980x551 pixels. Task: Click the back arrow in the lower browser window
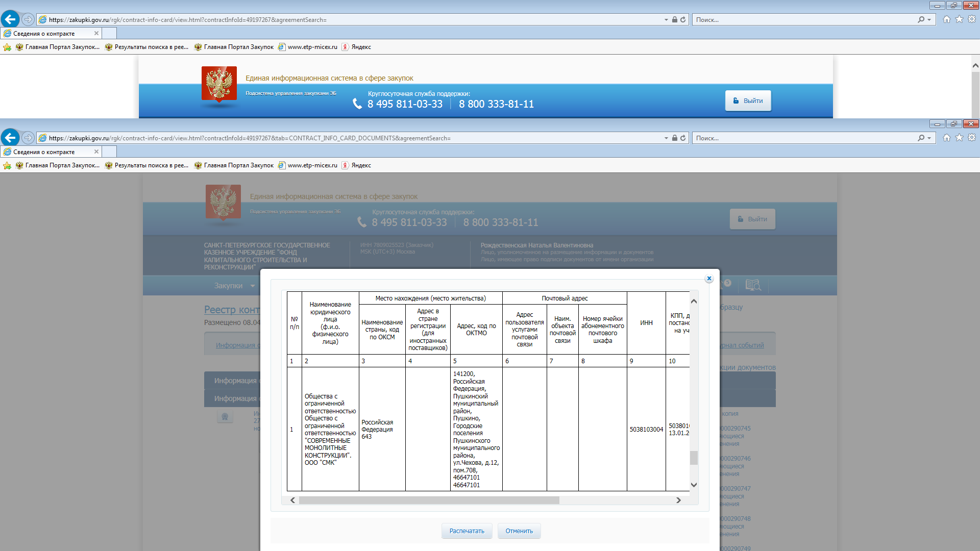[10, 138]
